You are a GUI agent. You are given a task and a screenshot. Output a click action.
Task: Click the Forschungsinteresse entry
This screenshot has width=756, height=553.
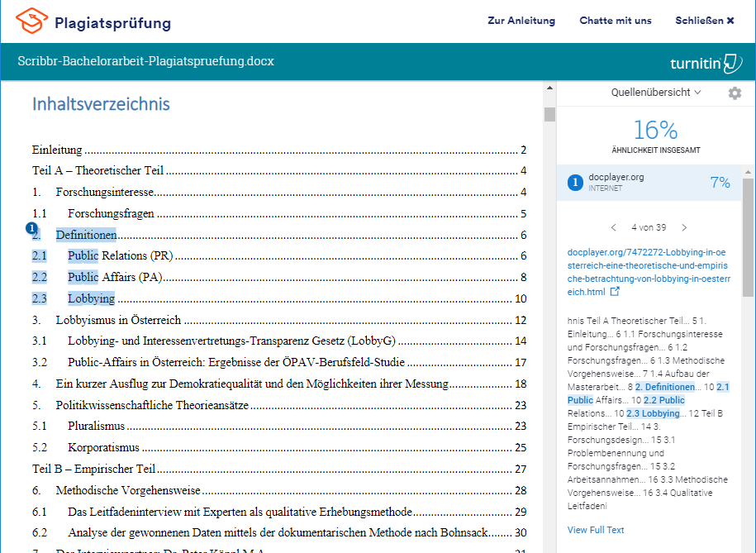click(279, 192)
